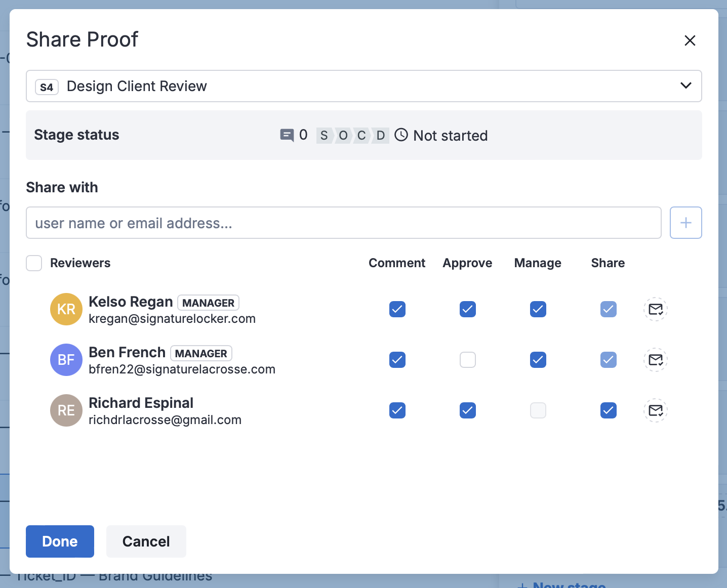The image size is (727, 588).
Task: Click the Done button
Action: (x=60, y=541)
